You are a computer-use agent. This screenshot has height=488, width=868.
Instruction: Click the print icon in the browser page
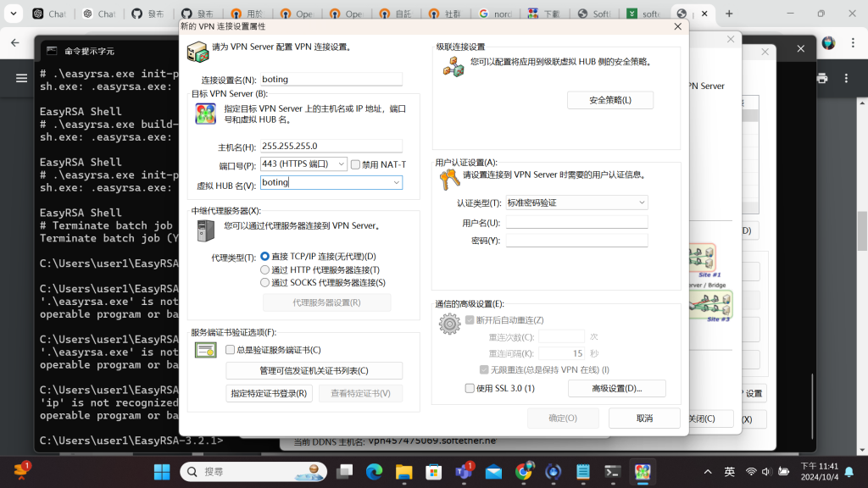click(x=822, y=79)
